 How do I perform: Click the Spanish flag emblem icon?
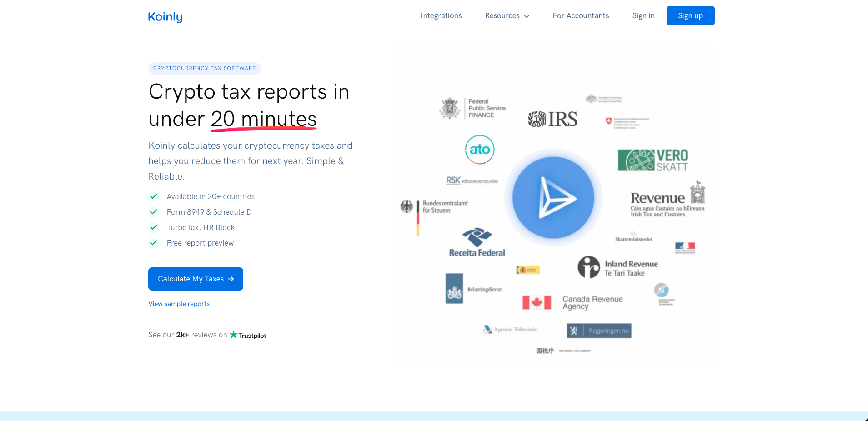click(528, 270)
